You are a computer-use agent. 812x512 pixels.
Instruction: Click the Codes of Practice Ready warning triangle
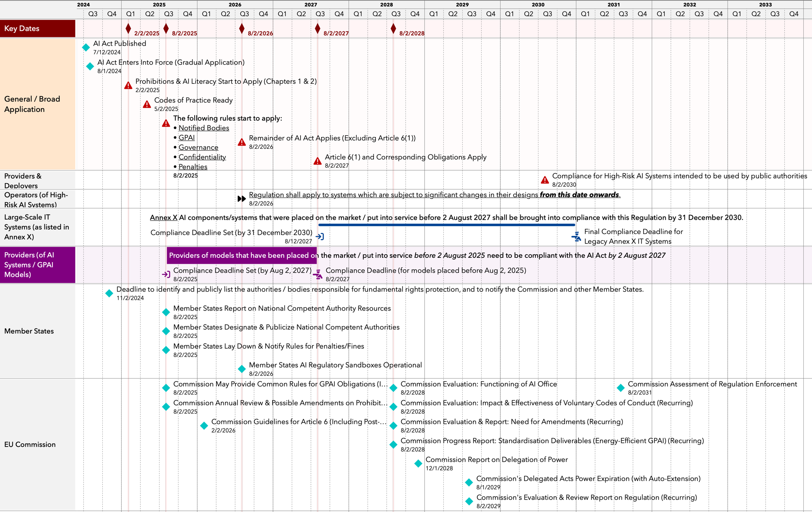coord(147,104)
